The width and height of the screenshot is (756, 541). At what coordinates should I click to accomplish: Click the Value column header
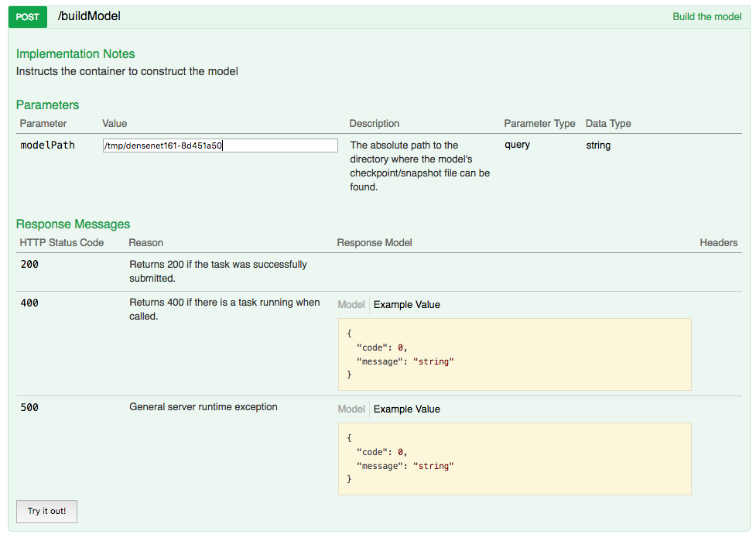pyautogui.click(x=115, y=123)
